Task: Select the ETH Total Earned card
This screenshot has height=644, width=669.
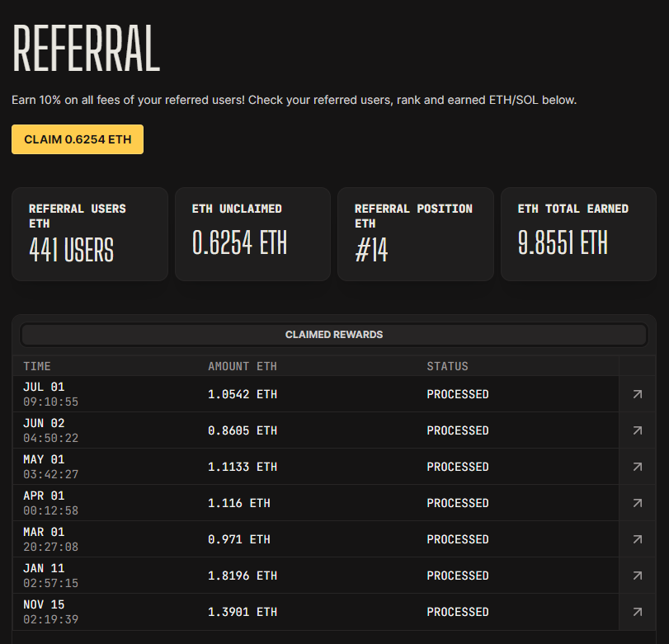Action: pos(578,234)
